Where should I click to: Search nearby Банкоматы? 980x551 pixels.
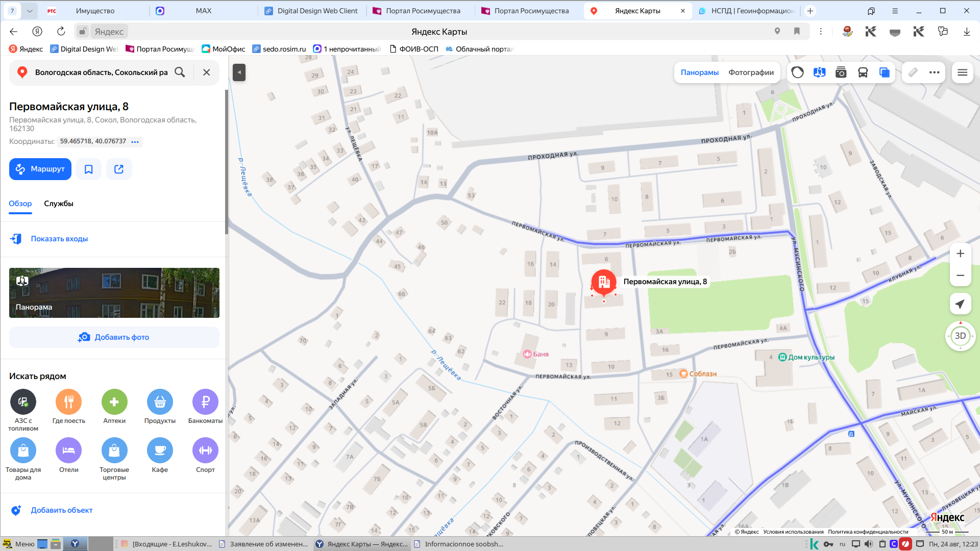[x=205, y=407]
